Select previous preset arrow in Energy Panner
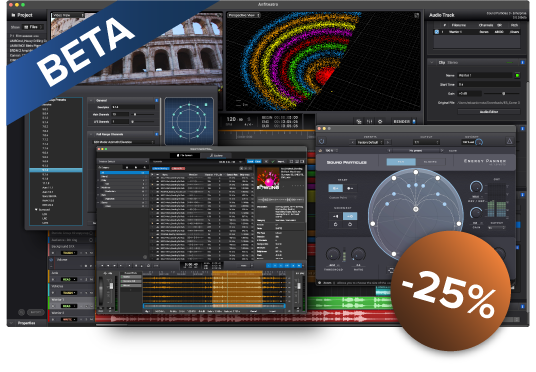Screen dimensions: 536x372 pos(352,142)
